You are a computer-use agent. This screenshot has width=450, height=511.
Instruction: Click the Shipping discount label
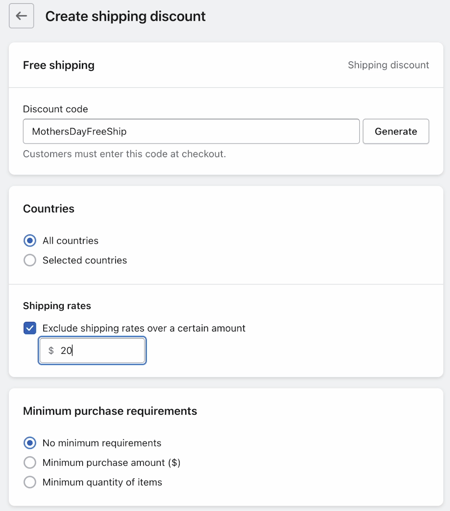388,65
